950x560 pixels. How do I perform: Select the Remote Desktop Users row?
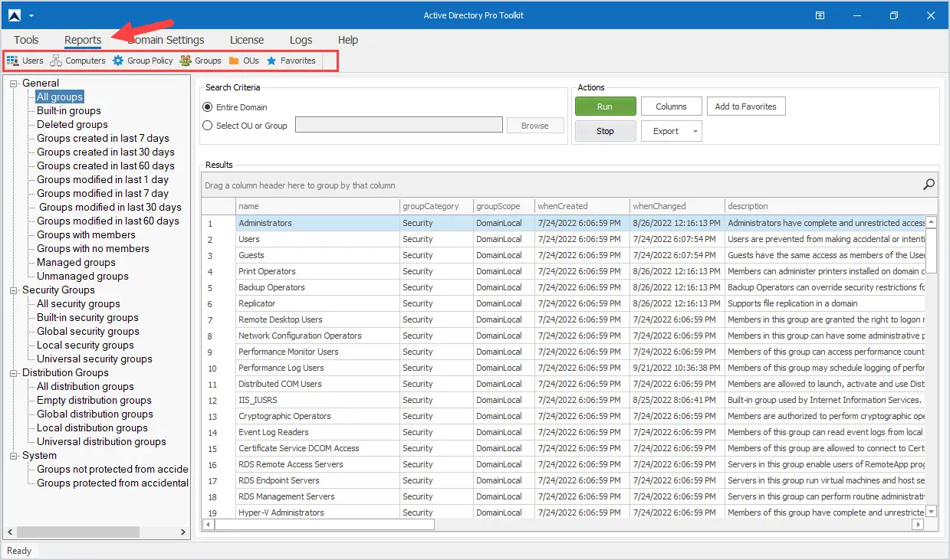click(x=564, y=319)
